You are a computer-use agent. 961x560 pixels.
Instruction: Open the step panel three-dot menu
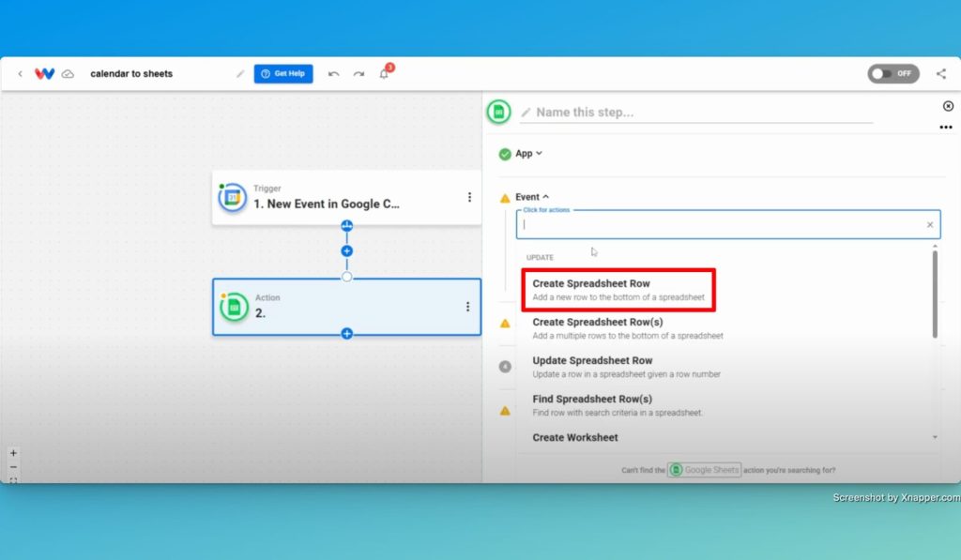946,128
